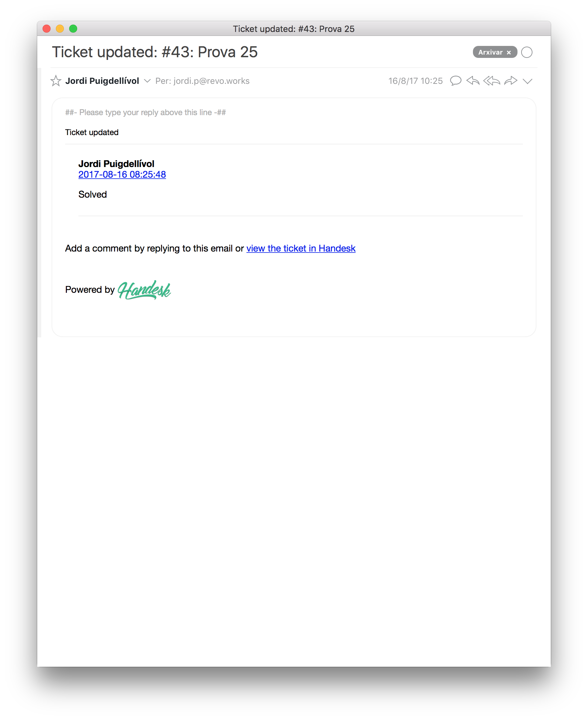Zoom the window with the green button
This screenshot has height=720, width=588.
[73, 29]
